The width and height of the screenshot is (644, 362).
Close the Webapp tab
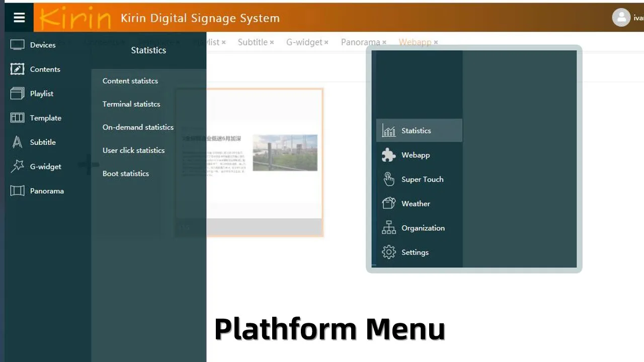[x=436, y=43]
